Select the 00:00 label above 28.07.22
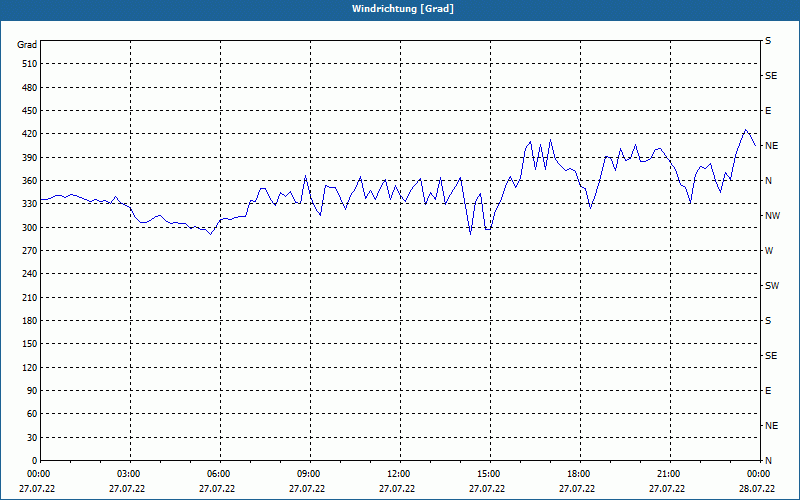This screenshot has height=500, width=800. click(759, 474)
